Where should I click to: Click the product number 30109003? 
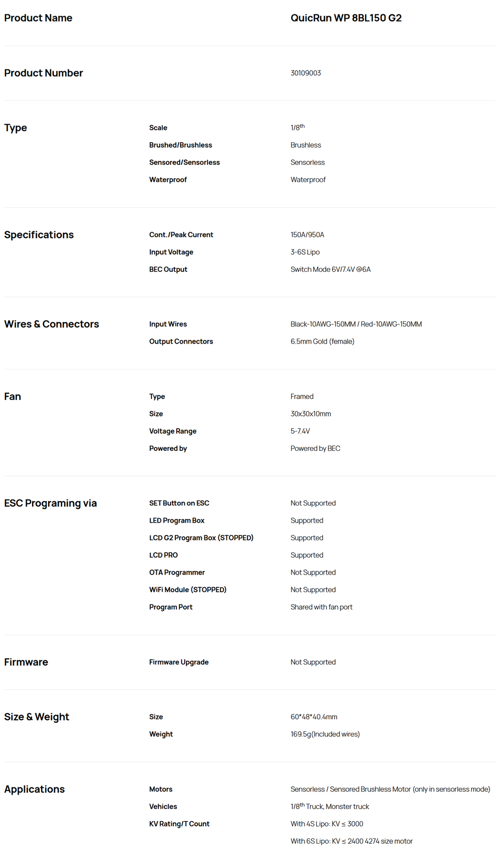[305, 73]
